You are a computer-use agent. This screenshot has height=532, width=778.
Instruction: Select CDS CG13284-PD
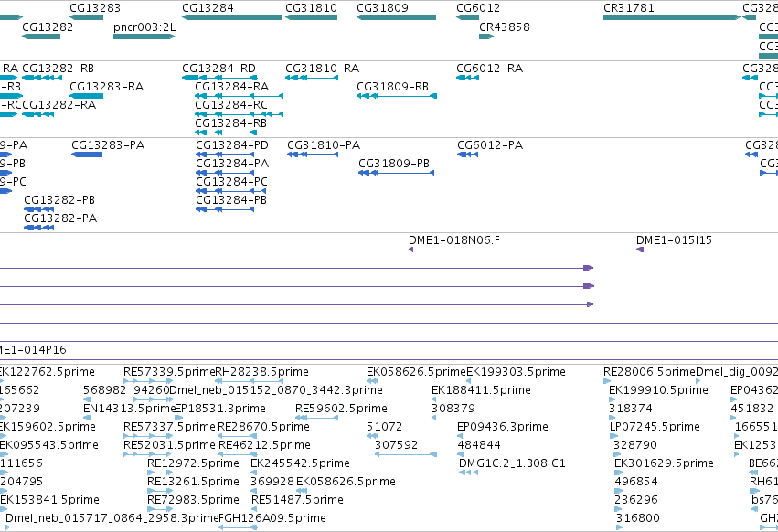(232, 145)
